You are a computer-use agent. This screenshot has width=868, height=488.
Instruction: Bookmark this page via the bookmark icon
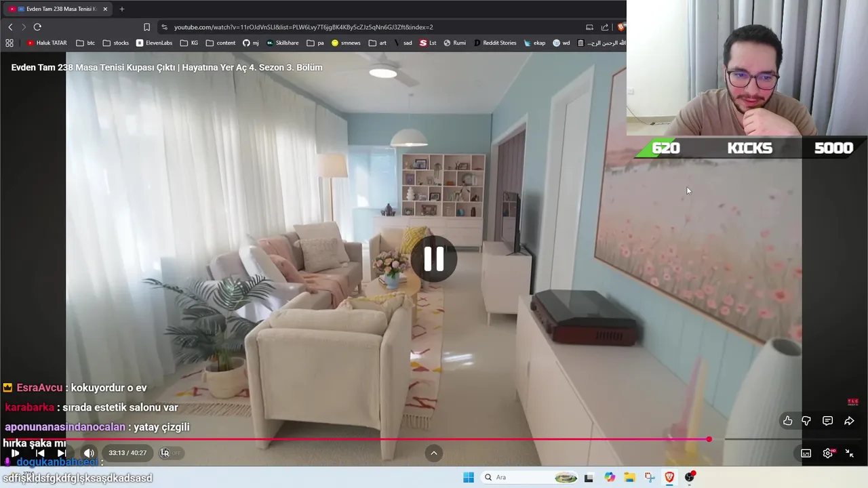pyautogui.click(x=146, y=27)
